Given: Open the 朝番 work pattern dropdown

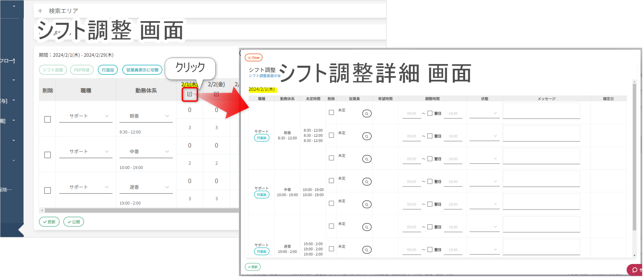Looking at the screenshot, I should (146, 116).
